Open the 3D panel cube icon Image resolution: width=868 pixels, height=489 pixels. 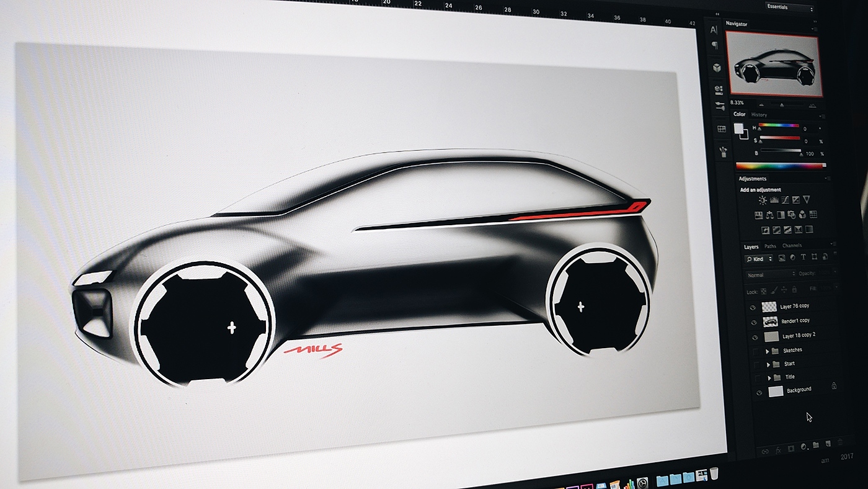coord(717,67)
